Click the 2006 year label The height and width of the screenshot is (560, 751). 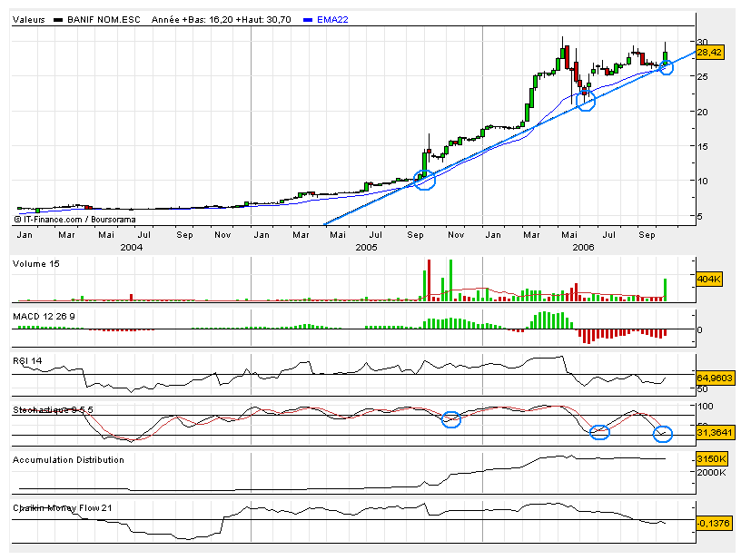coord(583,248)
